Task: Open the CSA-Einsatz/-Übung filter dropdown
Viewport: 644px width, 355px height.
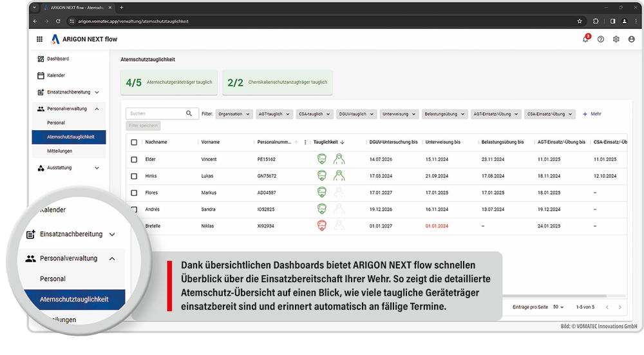Action: click(550, 114)
